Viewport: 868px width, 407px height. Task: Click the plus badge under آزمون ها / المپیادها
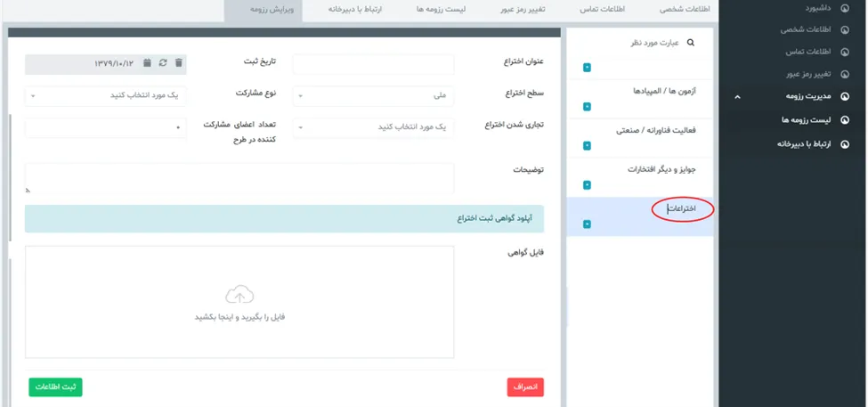pos(587,107)
